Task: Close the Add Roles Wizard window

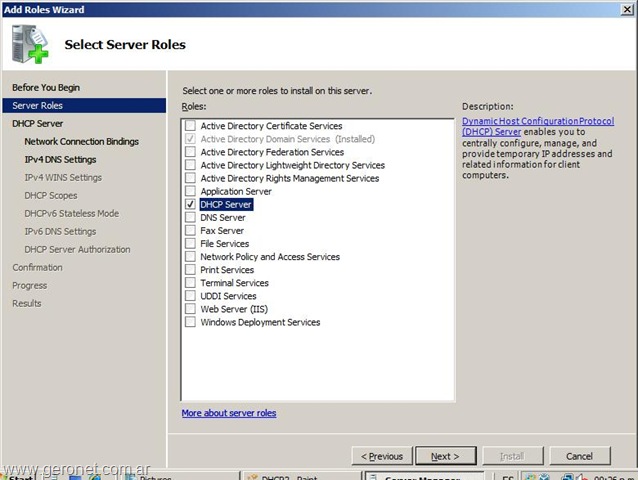Action: pos(627,9)
